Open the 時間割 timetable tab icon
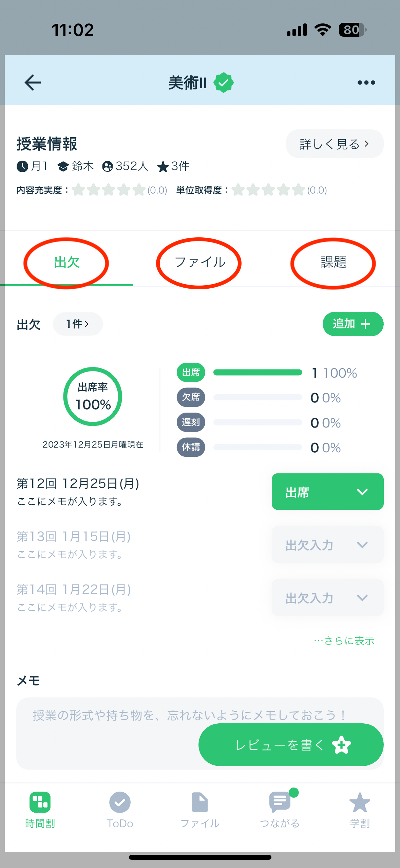400x868 pixels. click(40, 802)
